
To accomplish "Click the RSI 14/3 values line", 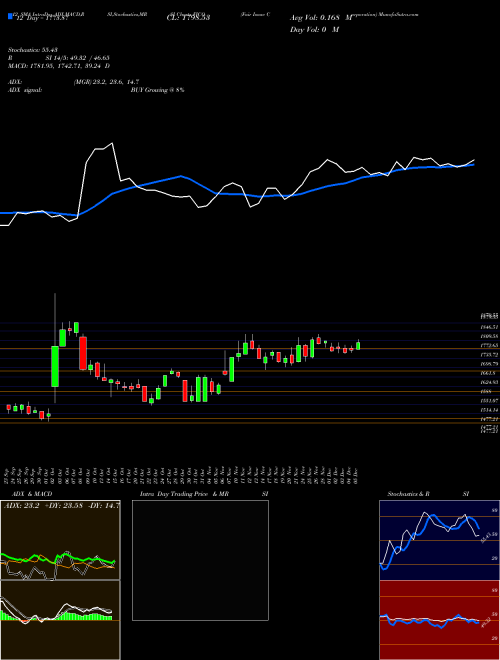I will pyautogui.click(x=59, y=58).
